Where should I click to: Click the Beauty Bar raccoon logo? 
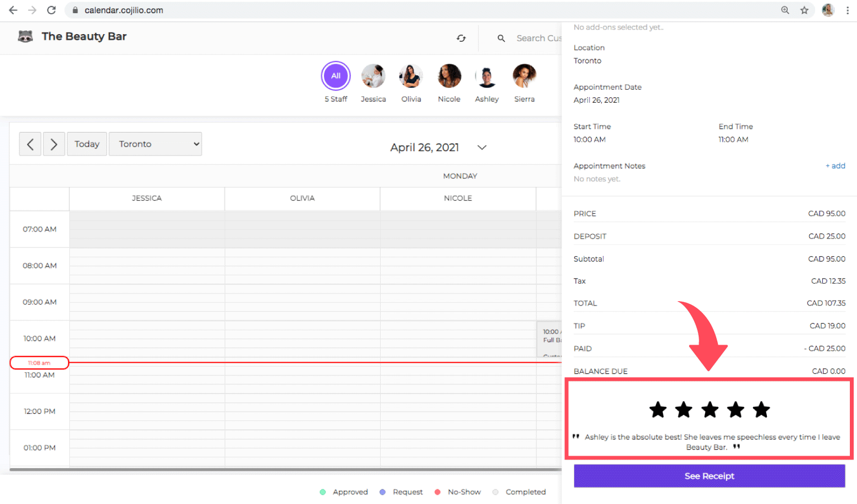point(25,36)
